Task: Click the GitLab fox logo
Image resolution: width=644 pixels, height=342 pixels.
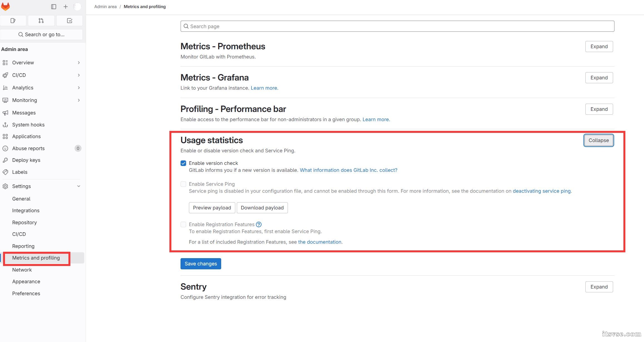Action: pos(5,6)
